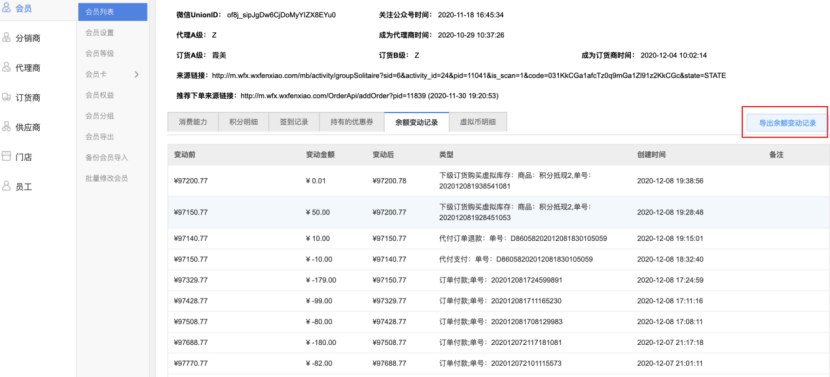830x377 pixels.
Task: Click 代付订单退款 type cell
Action: coord(523,239)
